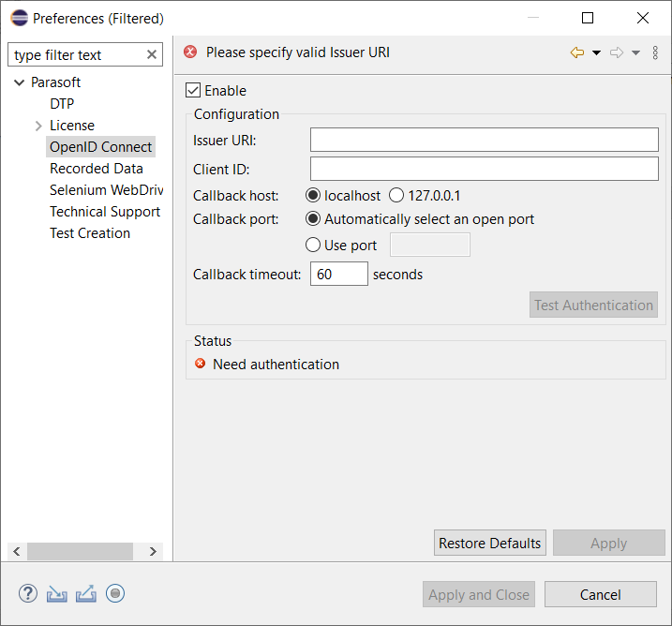Click the Export preferences icon

point(85,594)
